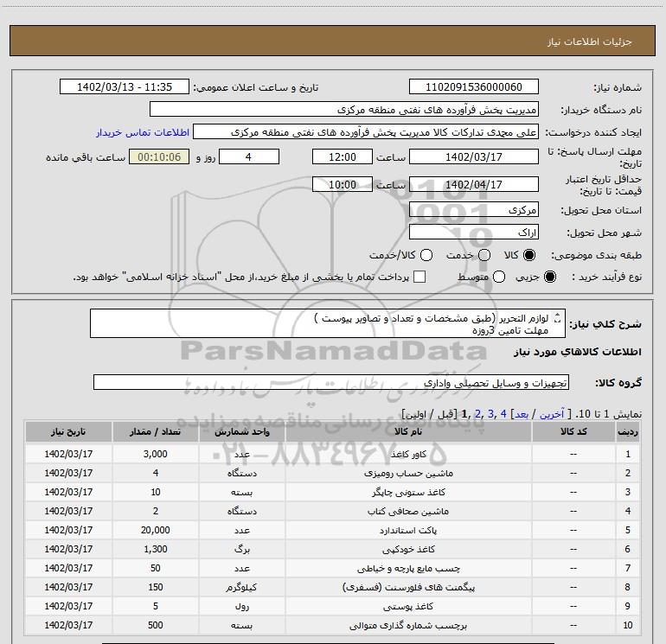Viewport: 666px width, 644px height.
Task: Select the ماشین صحافی کتاب item name
Action: point(408,512)
